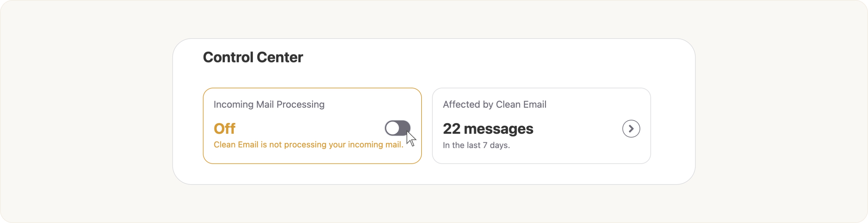Click "Clean Email" in the right card title
This screenshot has width=868, height=223.
click(521, 104)
